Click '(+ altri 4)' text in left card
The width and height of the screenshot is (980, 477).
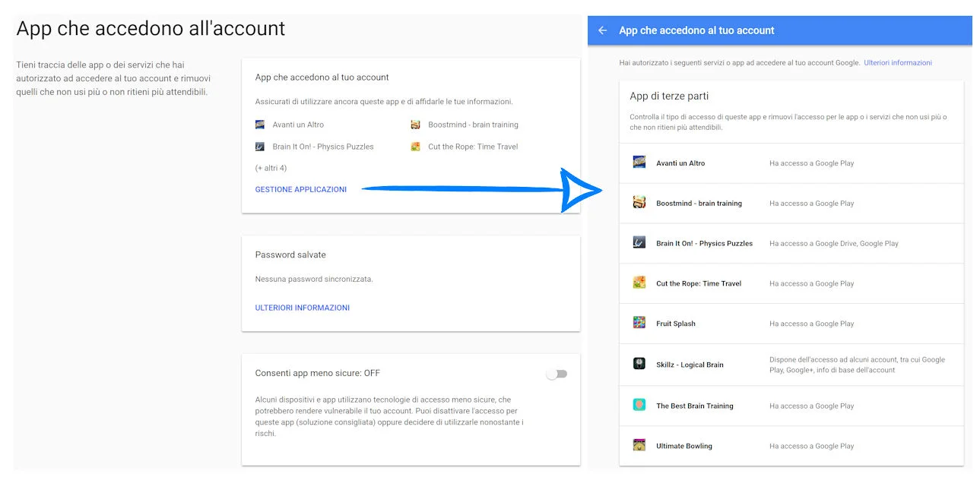click(271, 168)
